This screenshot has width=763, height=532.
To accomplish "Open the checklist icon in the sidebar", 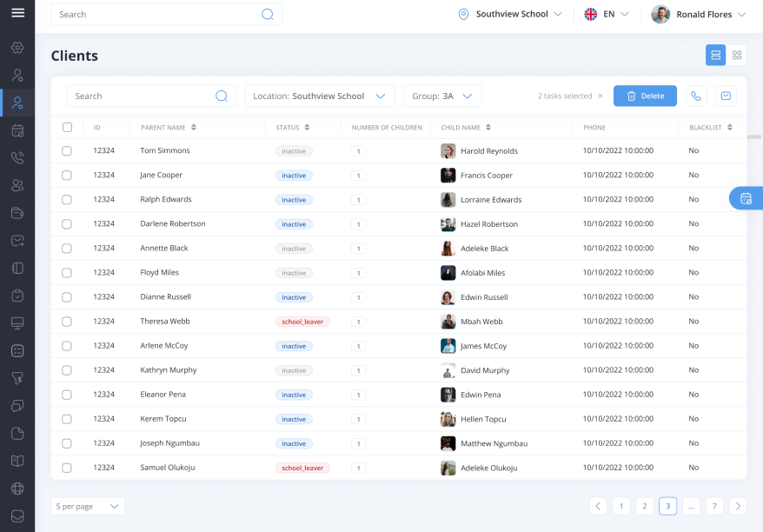I will [x=17, y=351].
